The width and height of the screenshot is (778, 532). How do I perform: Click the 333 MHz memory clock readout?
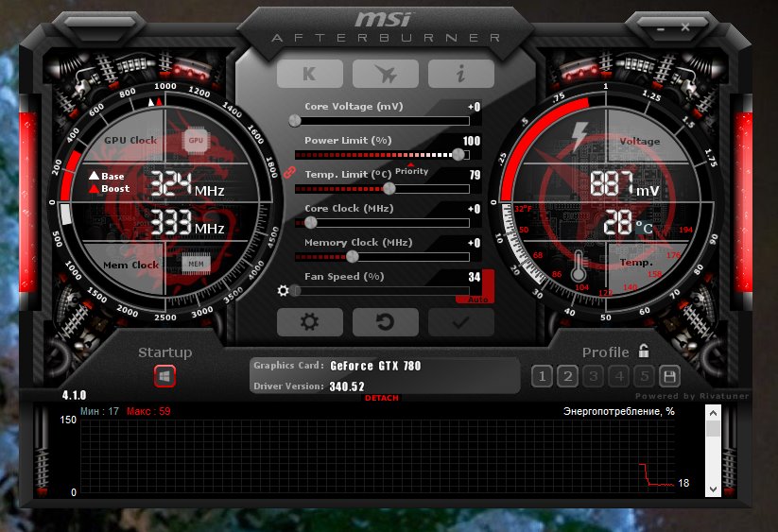coord(187,222)
